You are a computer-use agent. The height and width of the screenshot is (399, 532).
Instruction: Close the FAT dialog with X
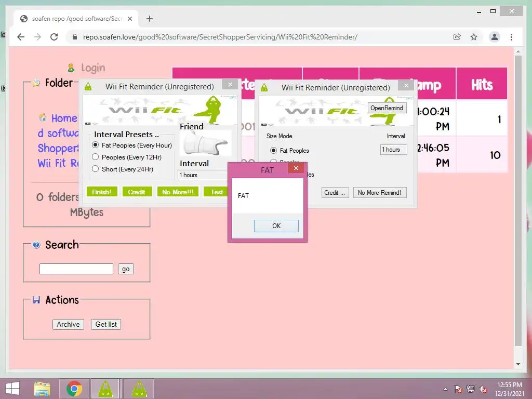click(x=296, y=168)
